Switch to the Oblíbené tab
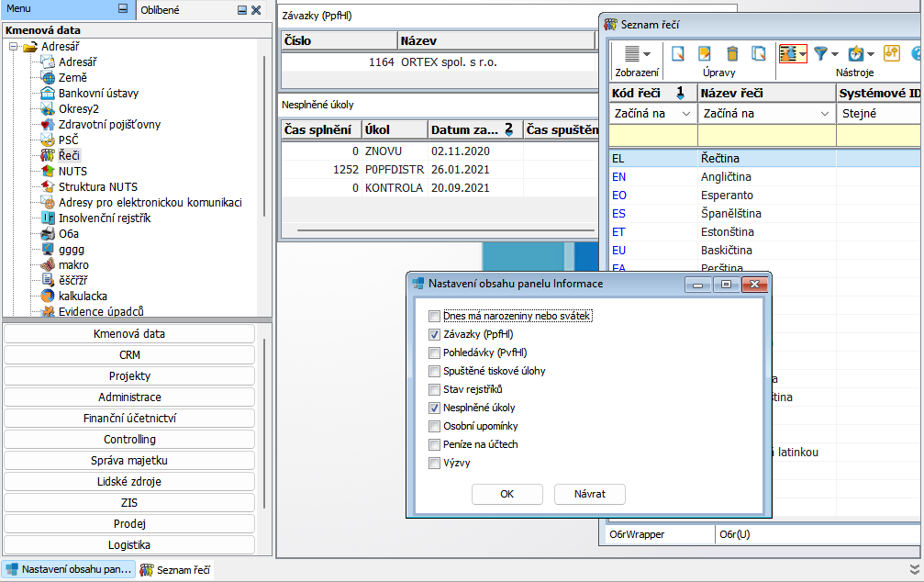Image resolution: width=924 pixels, height=582 pixels. tap(160, 10)
